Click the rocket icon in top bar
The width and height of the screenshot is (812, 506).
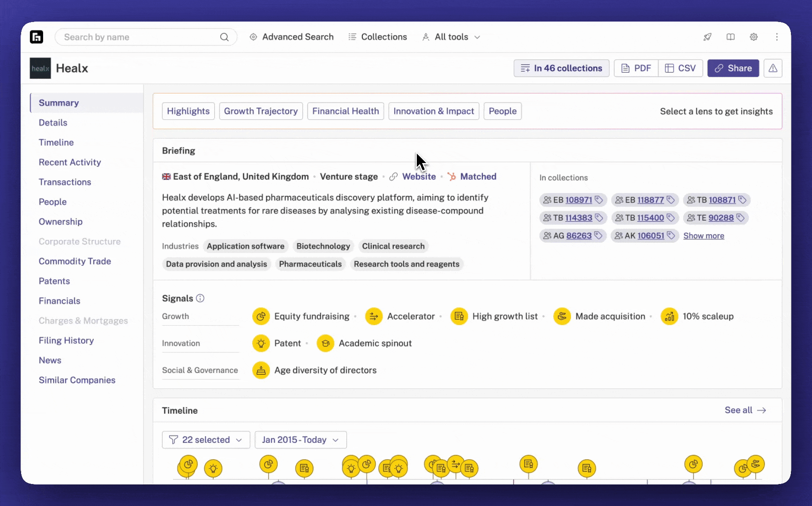click(707, 37)
